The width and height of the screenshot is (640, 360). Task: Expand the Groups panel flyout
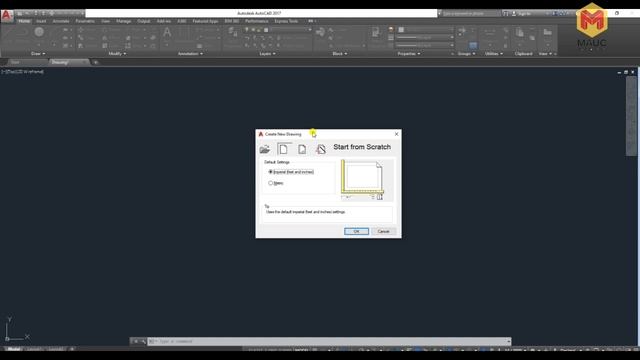[x=466, y=53]
